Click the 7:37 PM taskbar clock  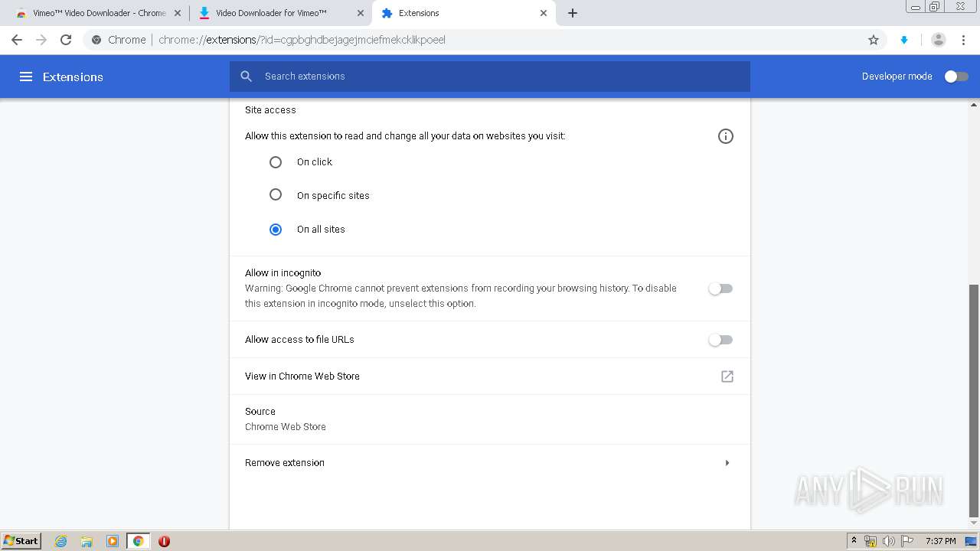pos(941,541)
